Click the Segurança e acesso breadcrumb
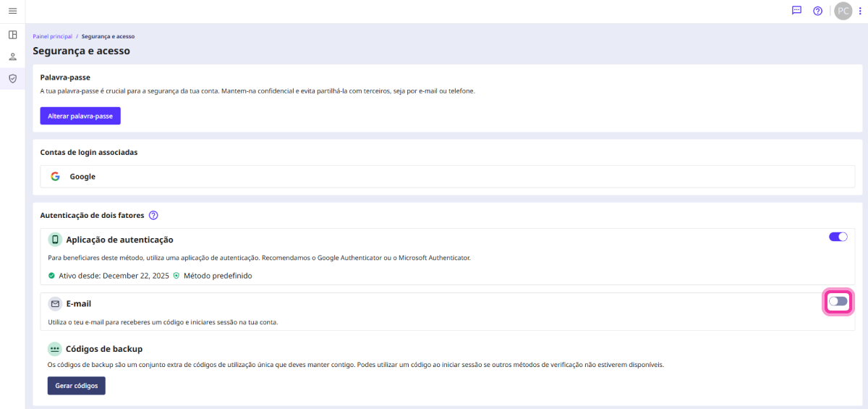The height and width of the screenshot is (409, 868). click(x=108, y=36)
